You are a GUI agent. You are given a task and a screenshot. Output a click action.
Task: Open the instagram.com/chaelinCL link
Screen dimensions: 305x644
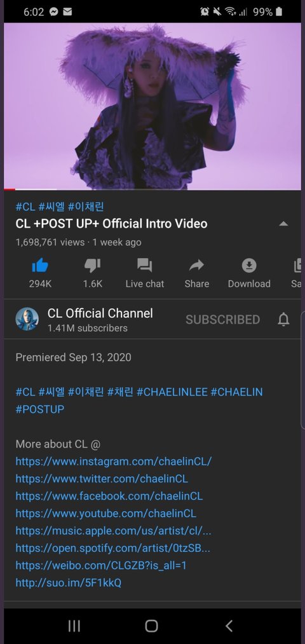point(114,462)
